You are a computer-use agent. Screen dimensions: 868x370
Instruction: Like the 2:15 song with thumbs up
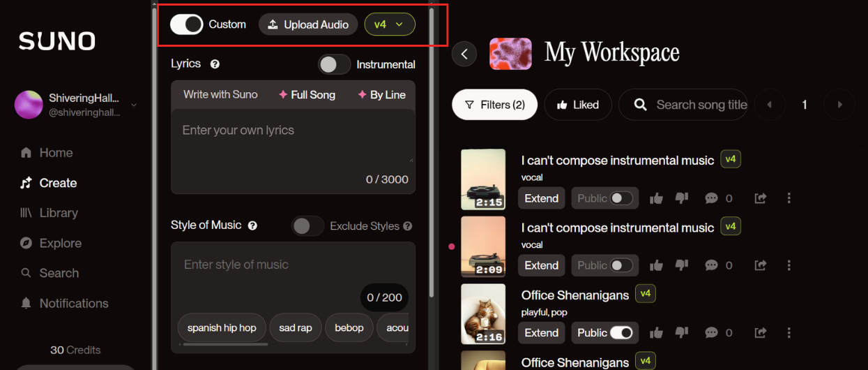[656, 198]
